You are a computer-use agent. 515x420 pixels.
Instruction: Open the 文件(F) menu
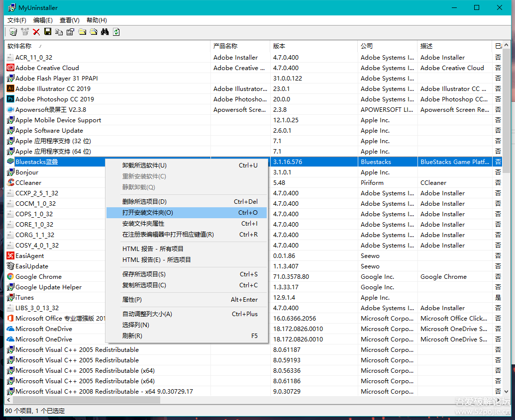[x=17, y=20]
